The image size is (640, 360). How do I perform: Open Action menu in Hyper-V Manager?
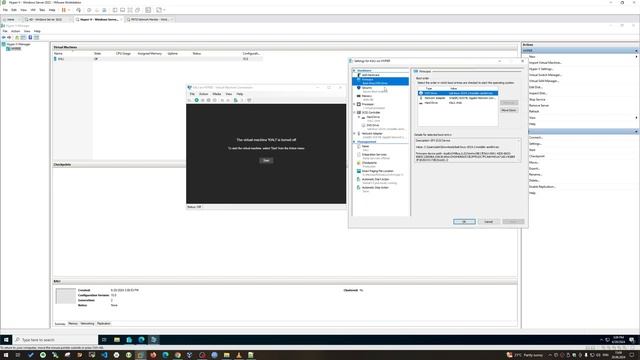(16, 31)
